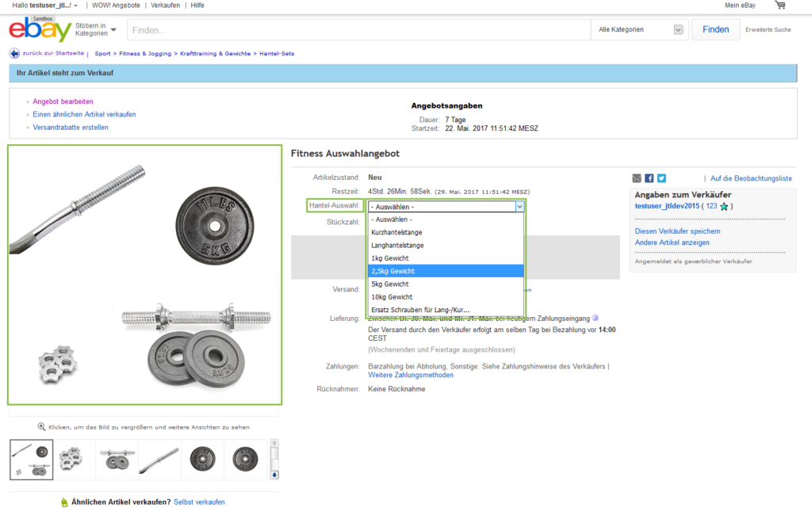Viewport: 812px width, 519px height.
Task: Open the shopping cart icon
Action: (780, 6)
